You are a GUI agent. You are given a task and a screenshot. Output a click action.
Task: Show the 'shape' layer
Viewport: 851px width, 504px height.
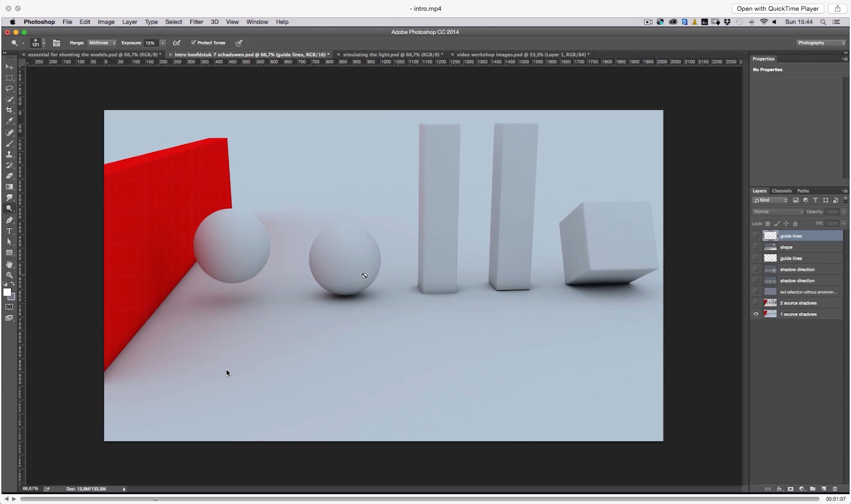coord(756,247)
